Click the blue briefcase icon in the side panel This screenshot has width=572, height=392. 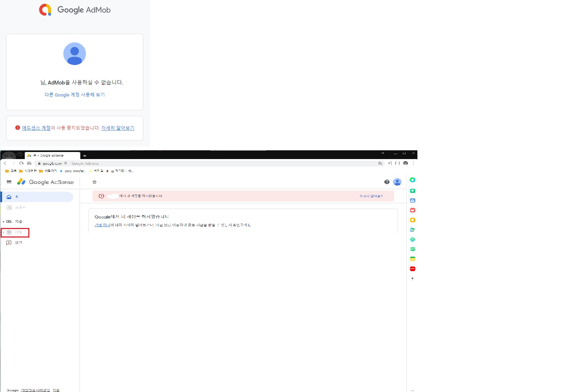point(412,200)
